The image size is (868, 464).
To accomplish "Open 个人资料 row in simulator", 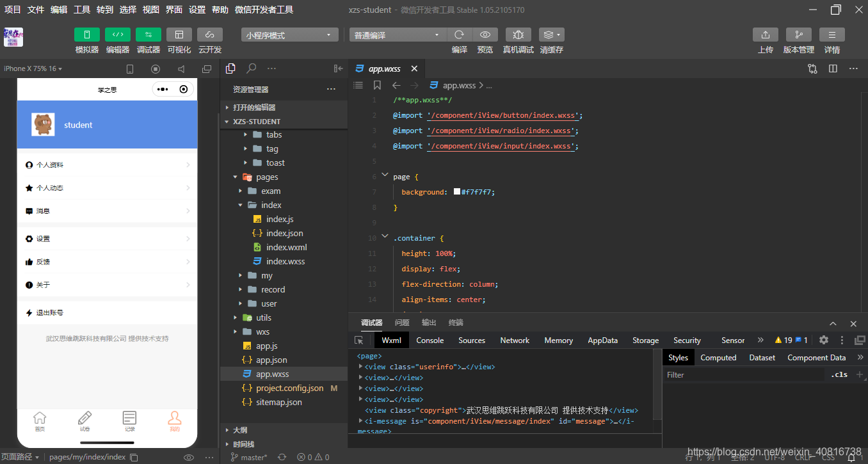I will [108, 164].
